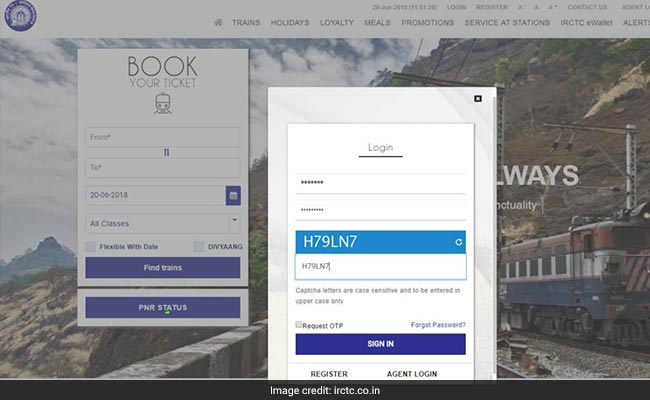The height and width of the screenshot is (400, 650).
Task: Close the Login dialog
Action: click(x=478, y=98)
